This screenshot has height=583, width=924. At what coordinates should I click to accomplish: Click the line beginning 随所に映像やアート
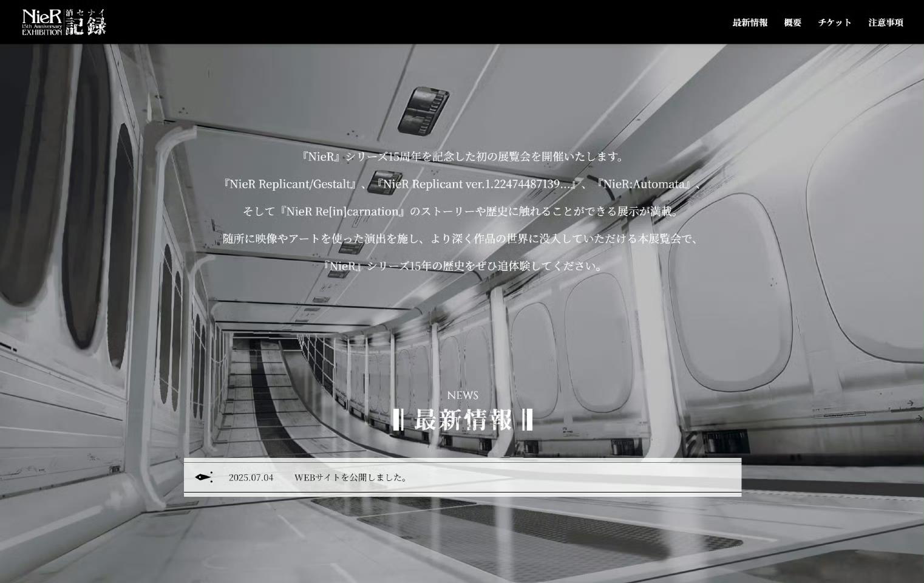(462, 239)
